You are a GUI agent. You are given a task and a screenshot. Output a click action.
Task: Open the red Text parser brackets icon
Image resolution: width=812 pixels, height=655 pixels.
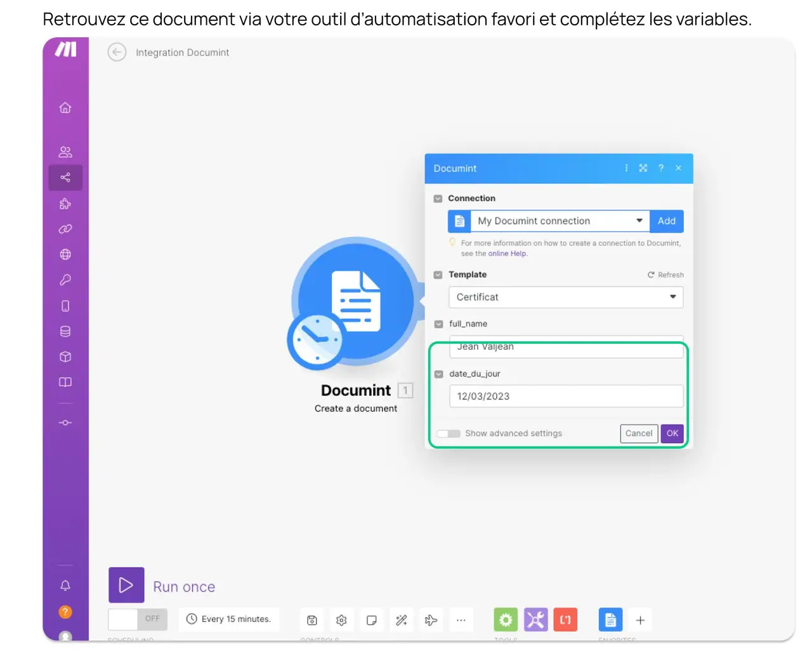coord(565,619)
